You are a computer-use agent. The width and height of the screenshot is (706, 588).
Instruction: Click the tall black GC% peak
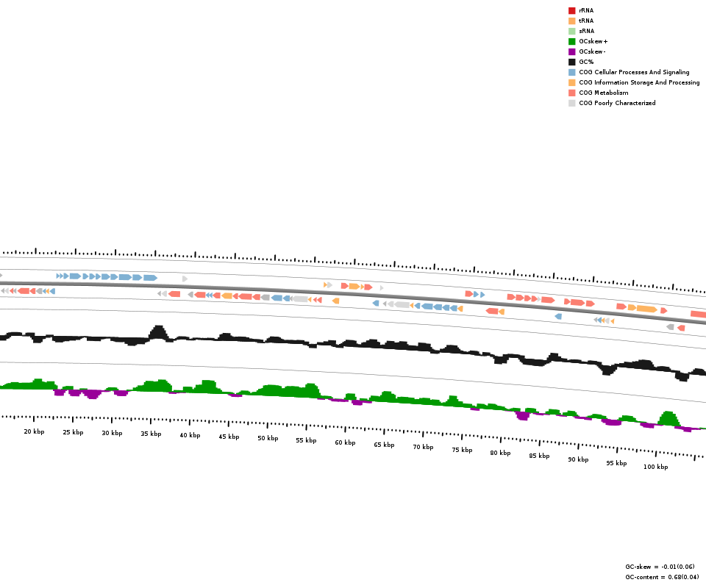[157, 332]
